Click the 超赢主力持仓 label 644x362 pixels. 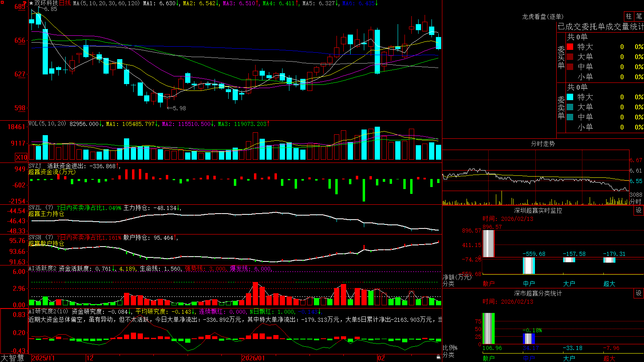tap(46, 214)
